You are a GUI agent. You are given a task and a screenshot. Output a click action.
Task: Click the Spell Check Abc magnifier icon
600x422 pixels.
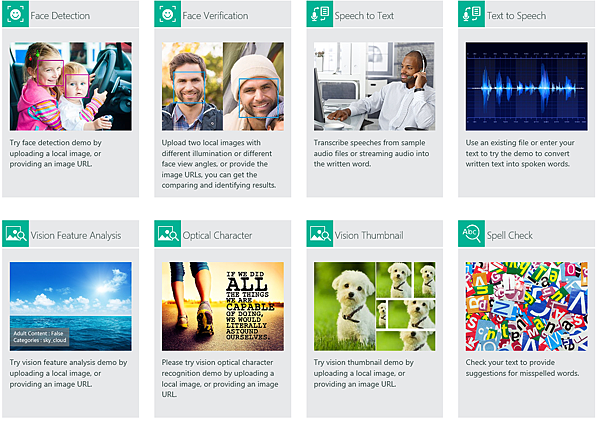[471, 233]
